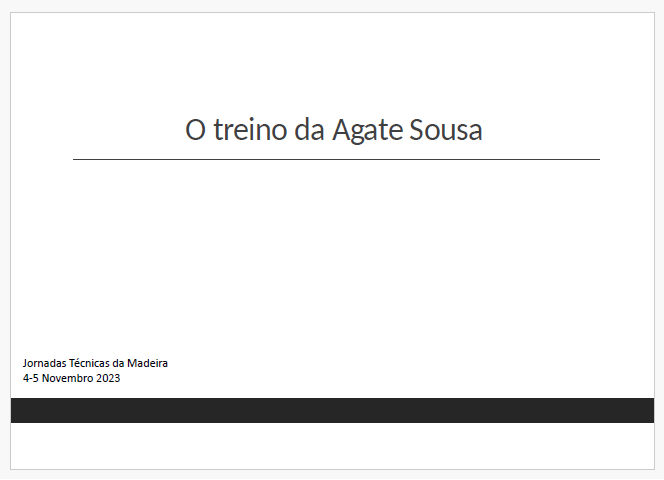The height and width of the screenshot is (480, 664).
Task: Click the word "Jornadas" in the footer text
Action: pos(44,363)
